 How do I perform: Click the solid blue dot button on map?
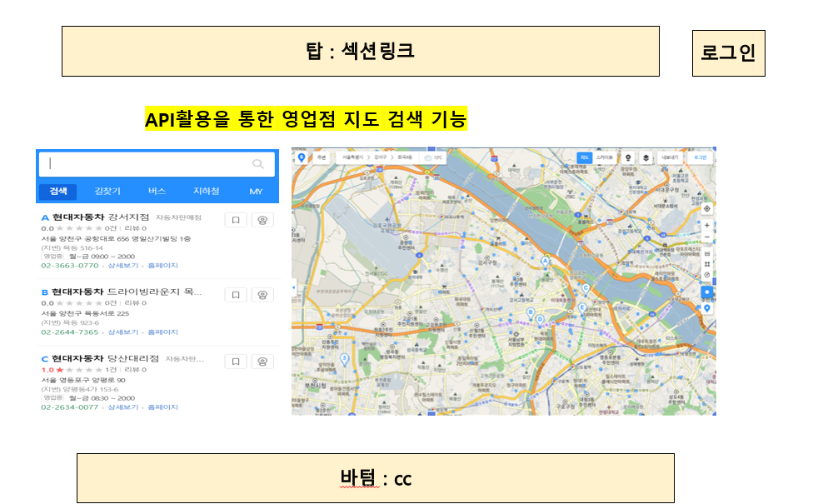coord(706,292)
